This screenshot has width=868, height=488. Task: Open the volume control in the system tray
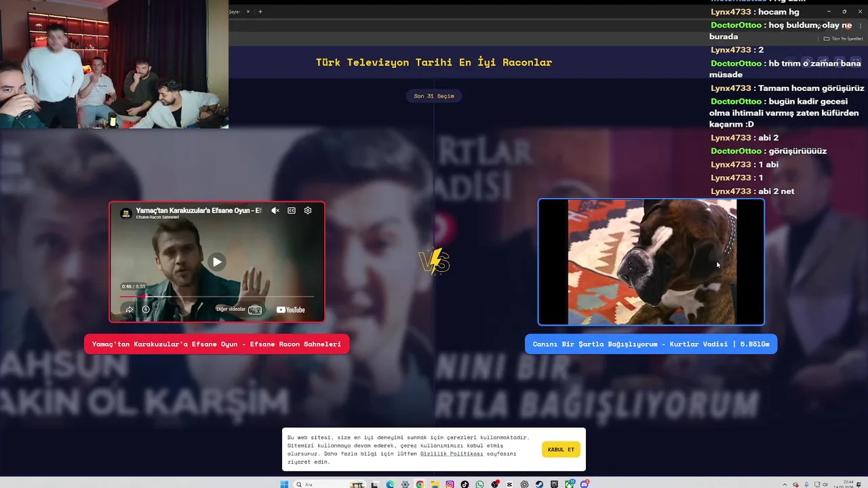tap(825, 484)
